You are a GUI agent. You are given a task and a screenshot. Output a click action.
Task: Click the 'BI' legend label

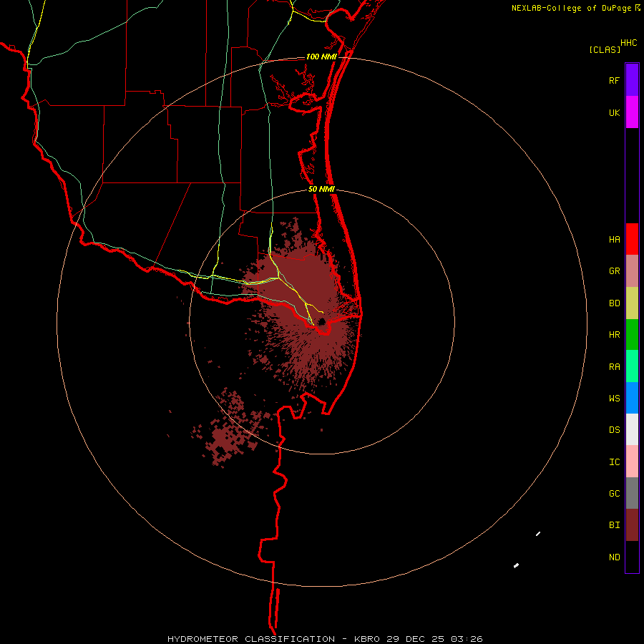[x=614, y=525]
